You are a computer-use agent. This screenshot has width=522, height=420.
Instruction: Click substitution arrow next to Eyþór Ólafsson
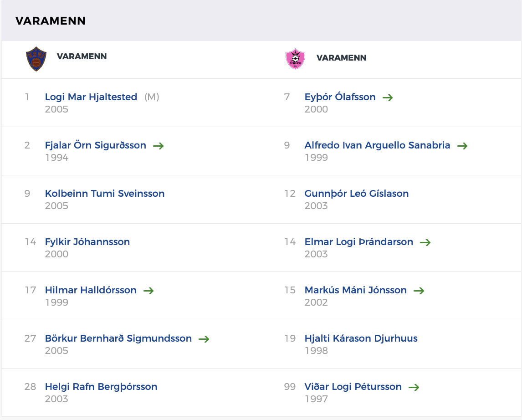(388, 97)
